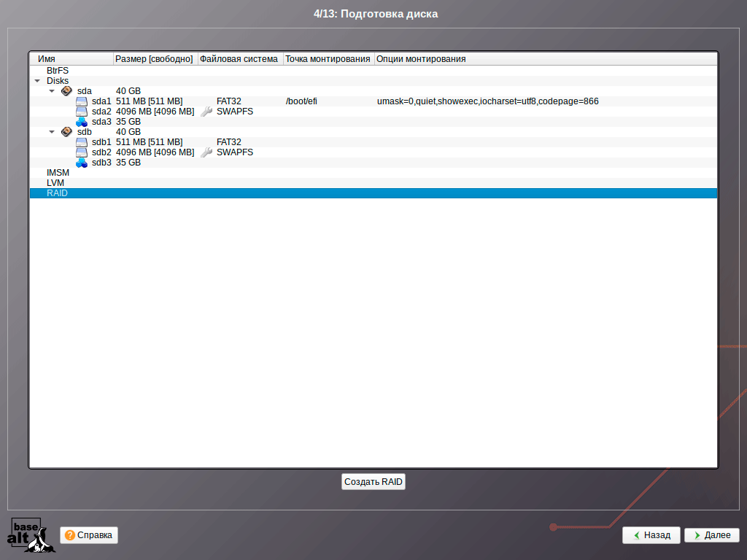Click the umask=0,quiet,showexec mount options cell
Screen dimensions: 747x560
click(488, 101)
